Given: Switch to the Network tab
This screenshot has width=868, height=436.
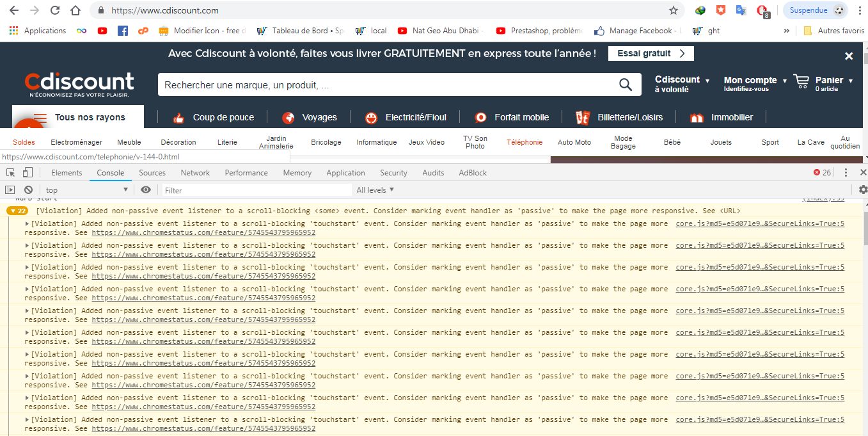Looking at the screenshot, I should (x=195, y=173).
